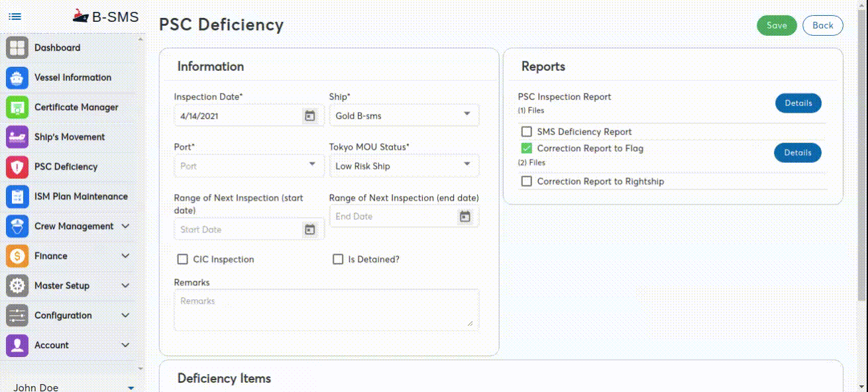Click into the Remarks text area
The image size is (868, 392).
pos(325,309)
